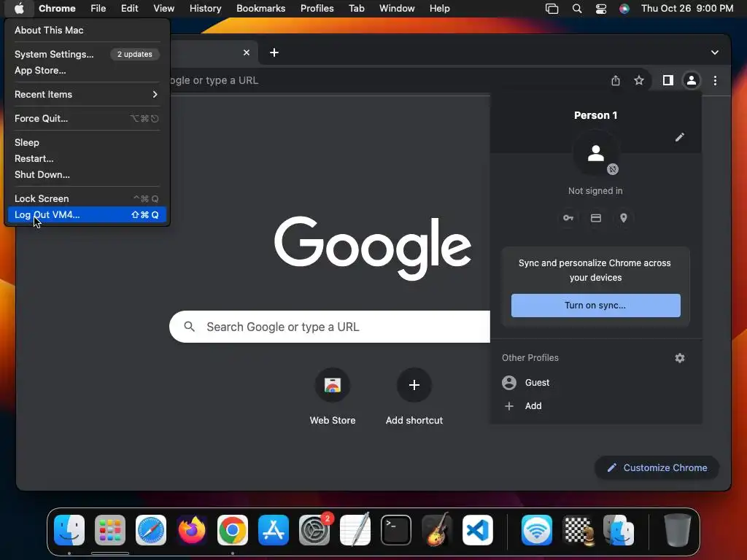Open the Trash in the Dock
The height and width of the screenshot is (560, 747).
click(x=678, y=530)
